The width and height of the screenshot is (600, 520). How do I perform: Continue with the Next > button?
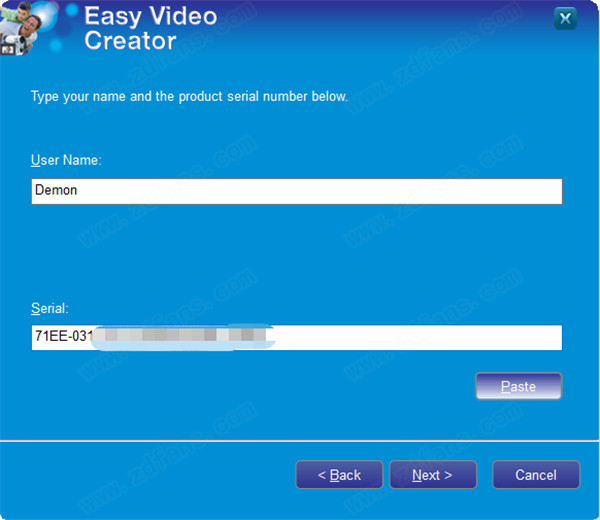tap(433, 475)
